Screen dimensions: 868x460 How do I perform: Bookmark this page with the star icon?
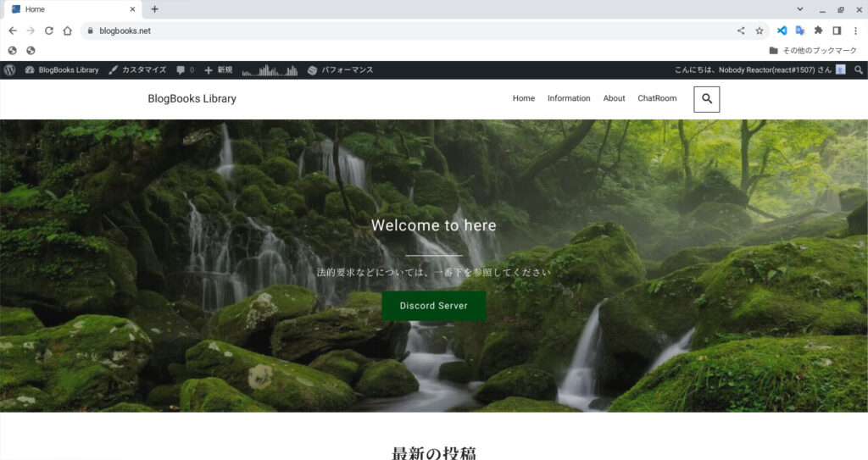pyautogui.click(x=759, y=30)
